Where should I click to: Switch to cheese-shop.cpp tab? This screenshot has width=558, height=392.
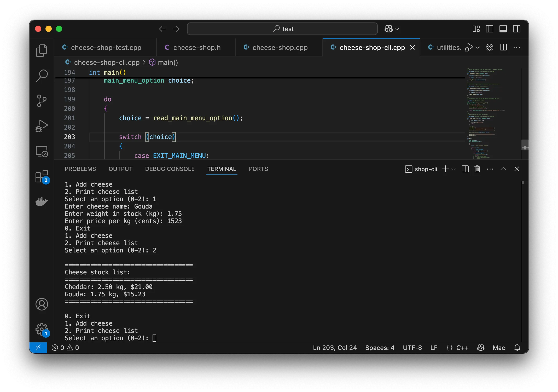click(279, 47)
